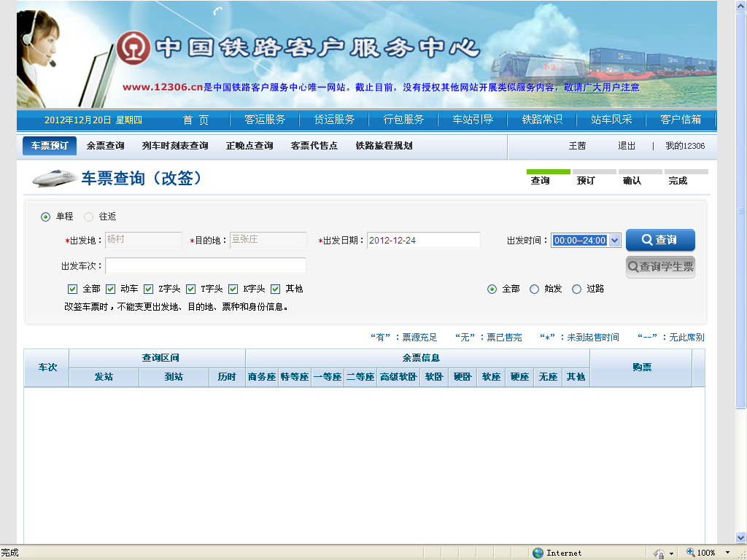Select the 单程 one-way radio button
The image size is (747, 560).
[x=45, y=217]
